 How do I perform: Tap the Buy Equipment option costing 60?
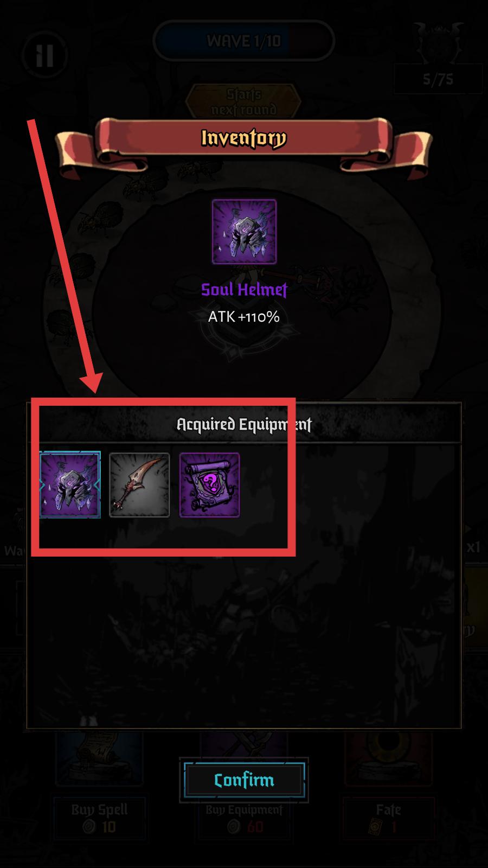click(x=244, y=817)
